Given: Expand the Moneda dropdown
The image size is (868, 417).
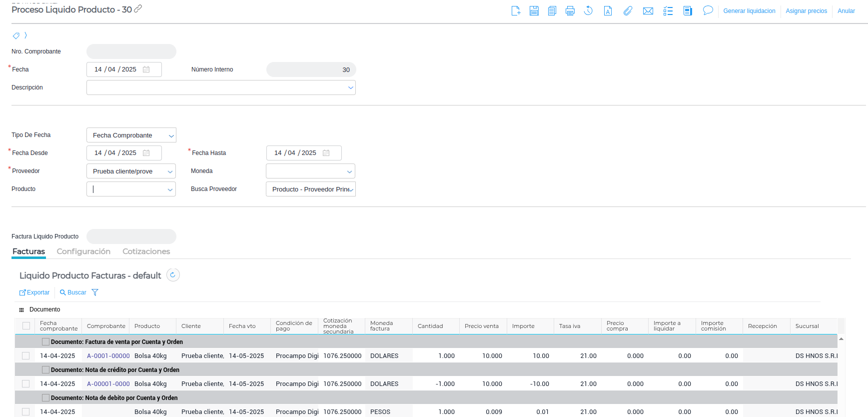Looking at the screenshot, I should coord(349,171).
